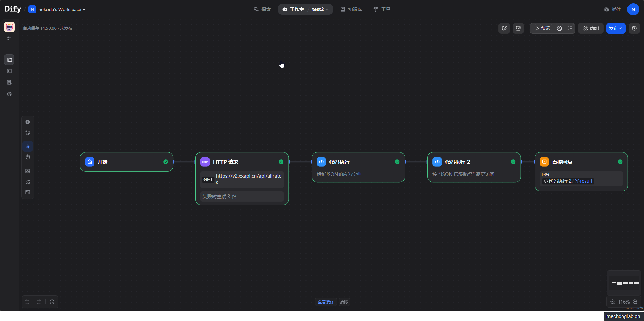Open the API access terminal icon in sidebar
The height and width of the screenshot is (321, 644).
click(9, 71)
